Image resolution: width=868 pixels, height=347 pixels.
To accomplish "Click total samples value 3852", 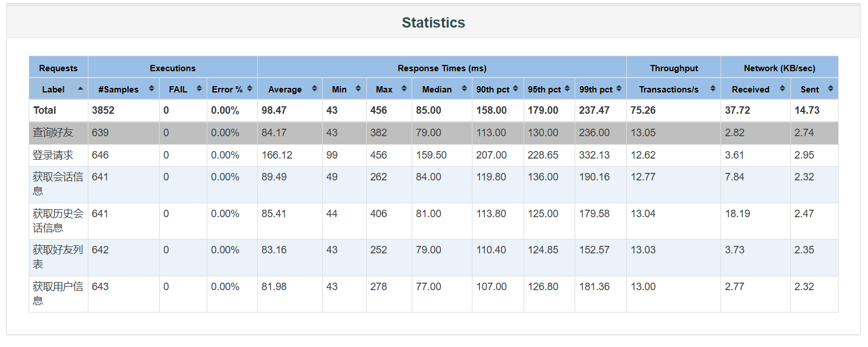I will [103, 110].
